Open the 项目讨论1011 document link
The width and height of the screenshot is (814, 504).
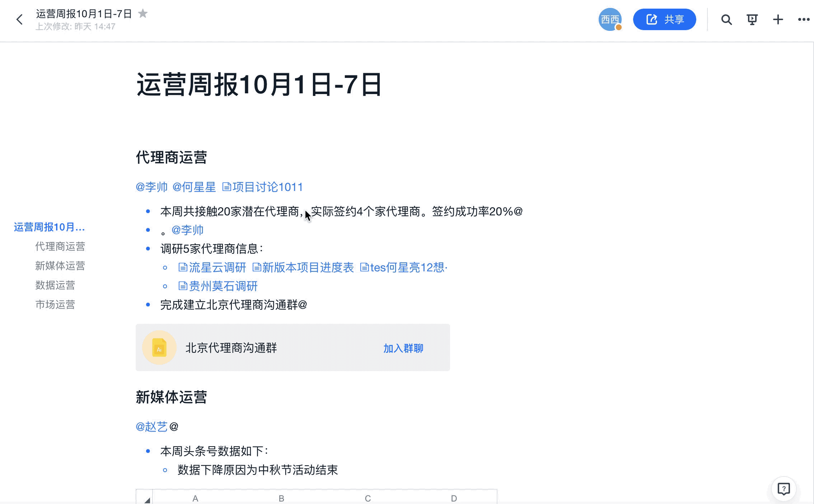click(262, 187)
